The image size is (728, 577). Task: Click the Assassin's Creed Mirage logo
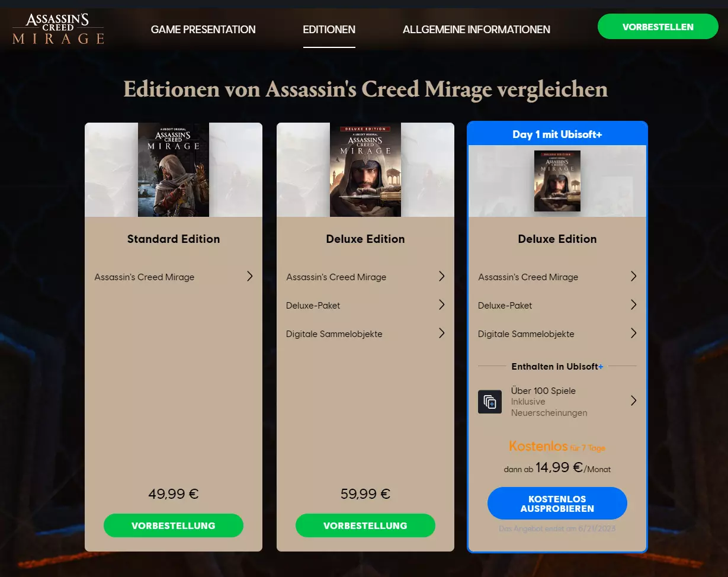coord(58,28)
